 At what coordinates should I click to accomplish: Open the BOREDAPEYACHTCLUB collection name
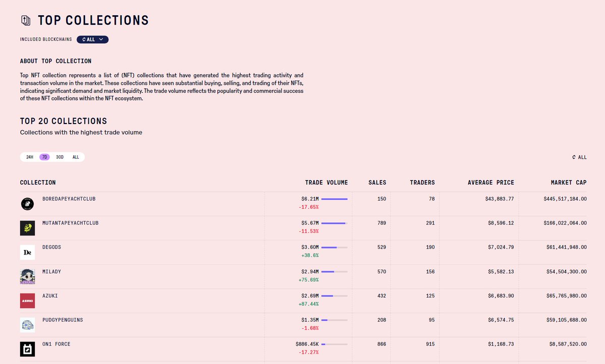[x=69, y=199]
